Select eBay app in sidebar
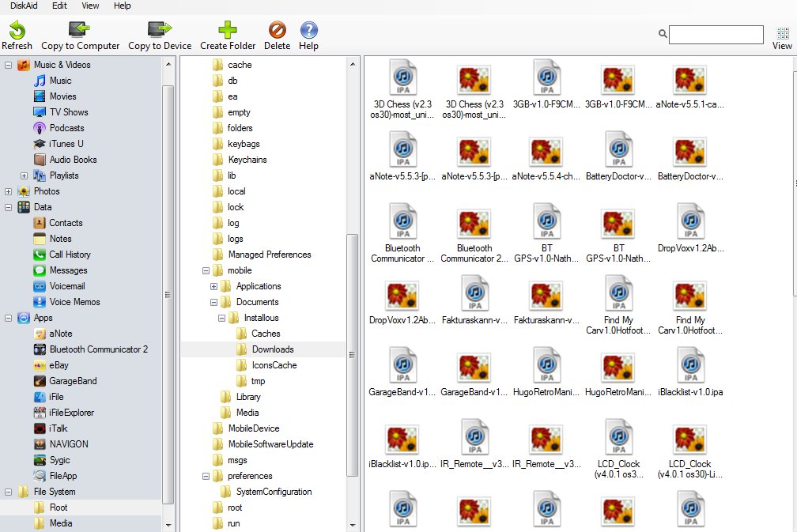Image resolution: width=797 pixels, height=532 pixels. [x=59, y=365]
